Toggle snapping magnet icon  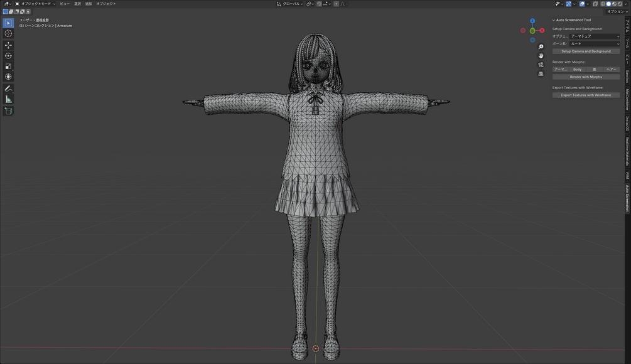[x=319, y=4]
